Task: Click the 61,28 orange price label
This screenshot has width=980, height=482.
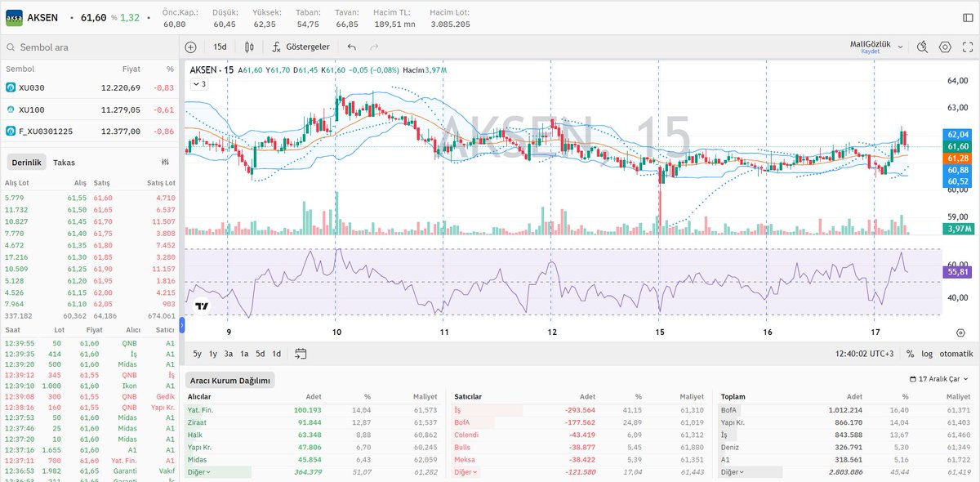Action: coord(958,157)
